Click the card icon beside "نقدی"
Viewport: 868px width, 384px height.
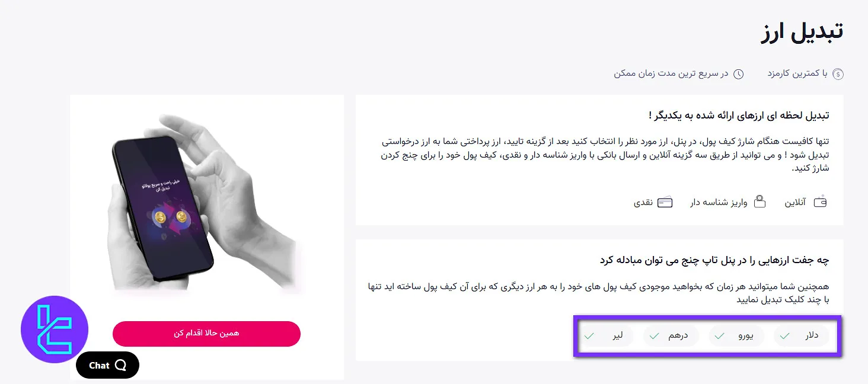[x=665, y=201]
